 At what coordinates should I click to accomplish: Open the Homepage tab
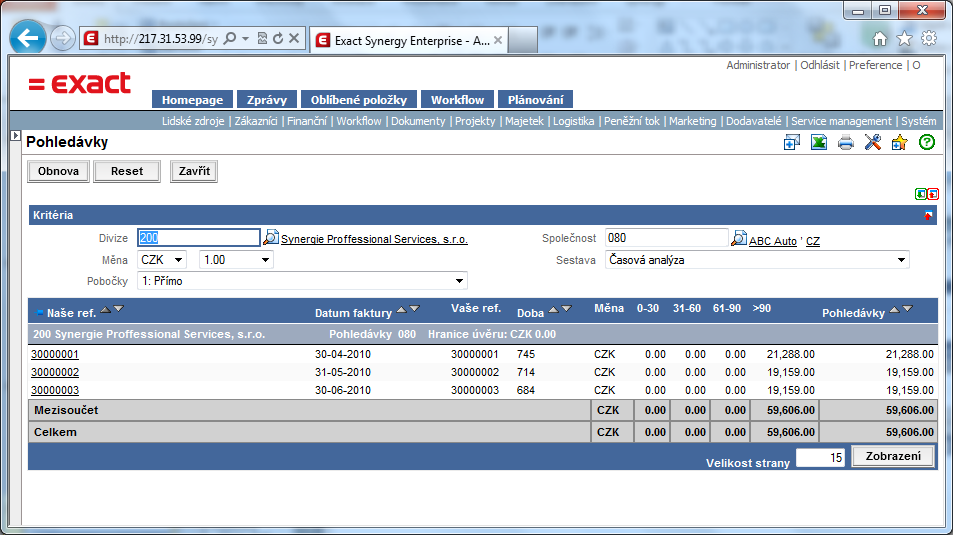(192, 100)
